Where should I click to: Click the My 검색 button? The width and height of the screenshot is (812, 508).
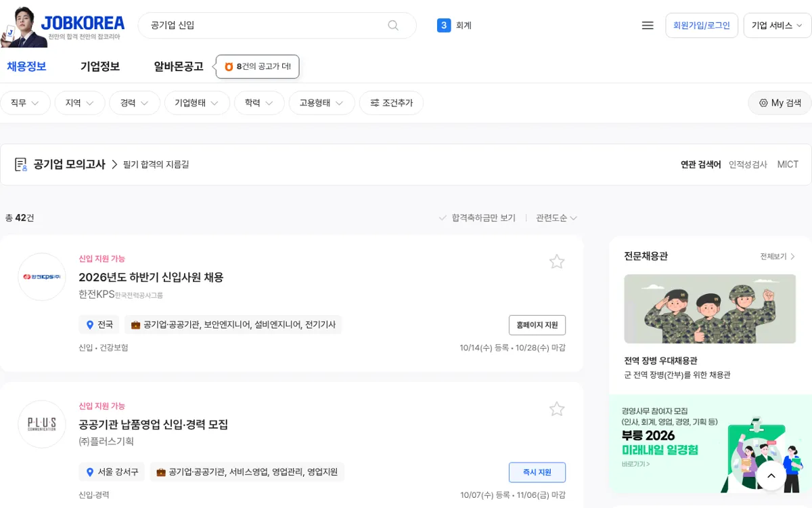pyautogui.click(x=780, y=103)
